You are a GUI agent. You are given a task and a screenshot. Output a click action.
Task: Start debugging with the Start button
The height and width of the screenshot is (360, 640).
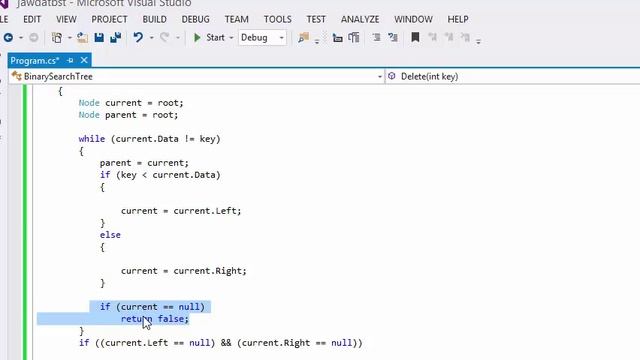click(x=209, y=38)
